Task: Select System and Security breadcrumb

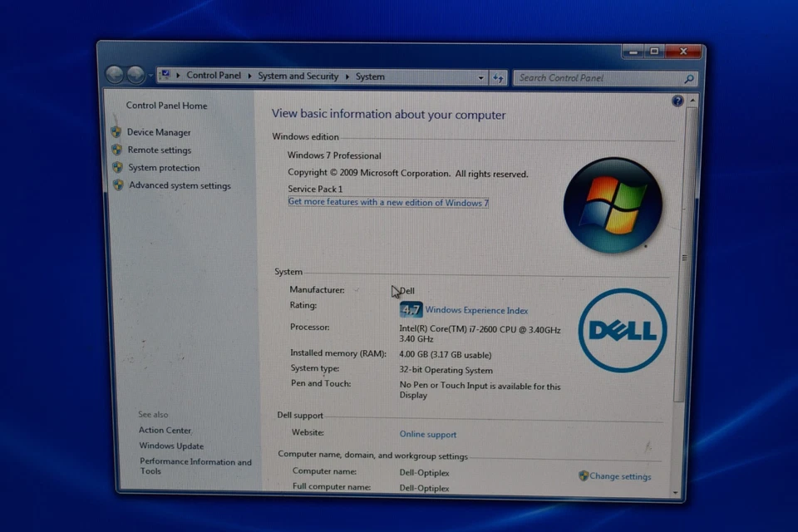Action: 298,76
